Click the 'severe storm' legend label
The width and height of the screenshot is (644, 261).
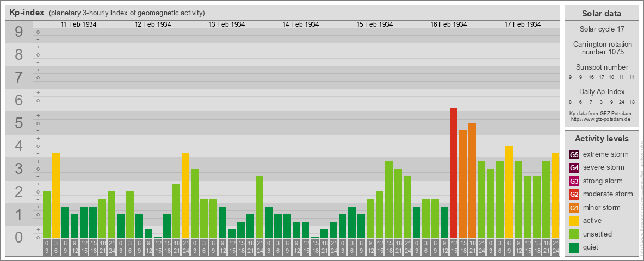(604, 167)
